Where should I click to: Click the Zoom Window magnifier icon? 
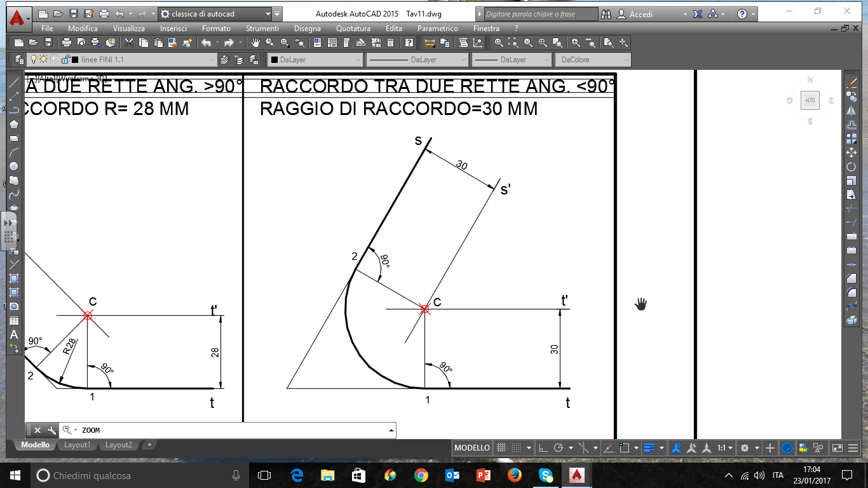(499, 43)
